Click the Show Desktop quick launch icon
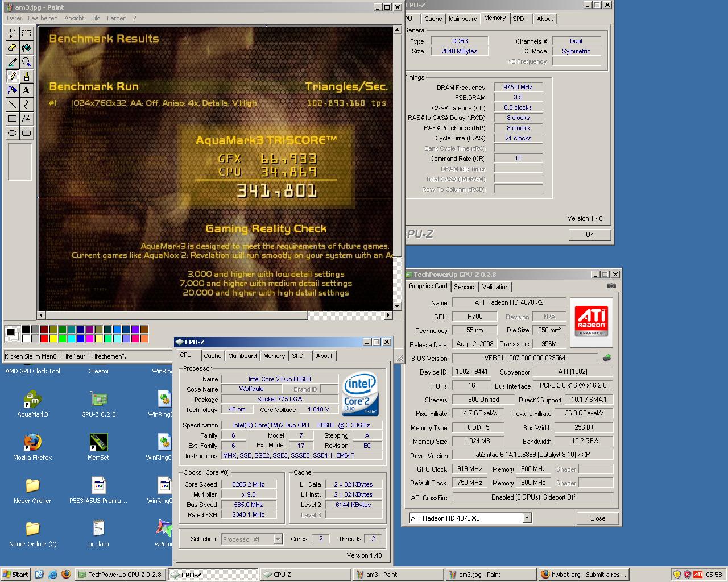 pyautogui.click(x=39, y=575)
